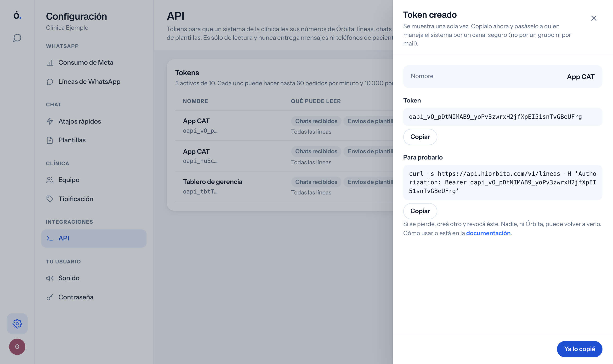Click the bubble icon next to Líneas de WhatsApp
The image size is (613, 364).
tap(50, 82)
